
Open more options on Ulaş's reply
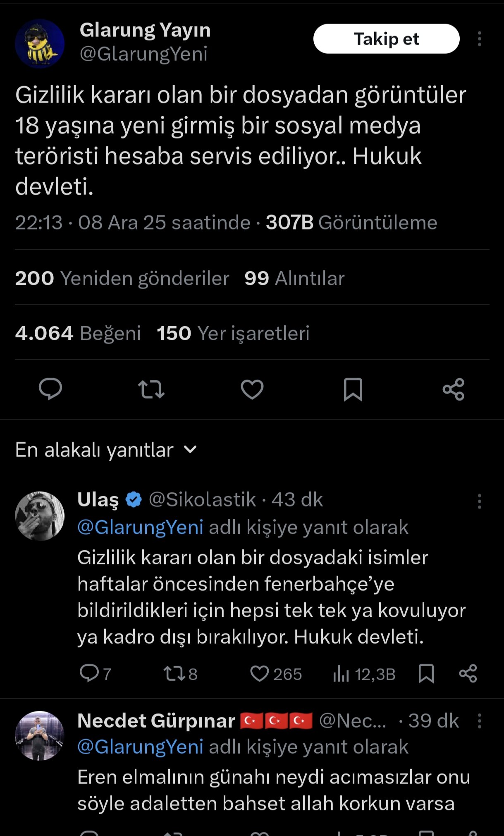[479, 501]
